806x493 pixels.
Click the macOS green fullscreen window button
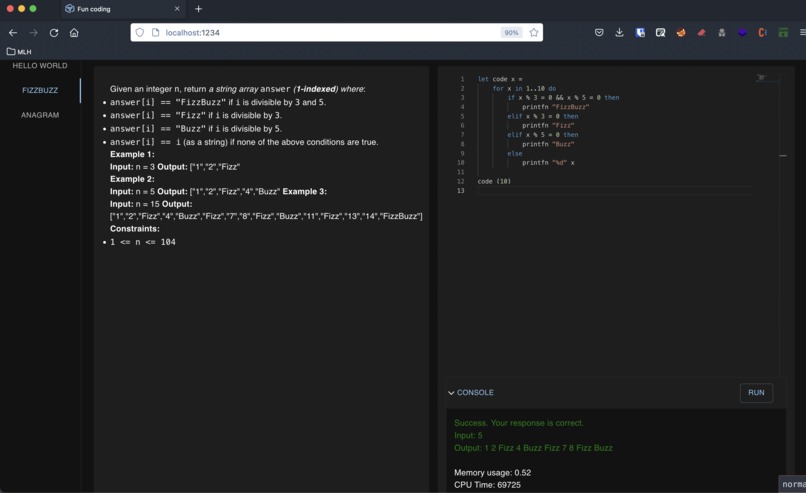tap(33, 9)
